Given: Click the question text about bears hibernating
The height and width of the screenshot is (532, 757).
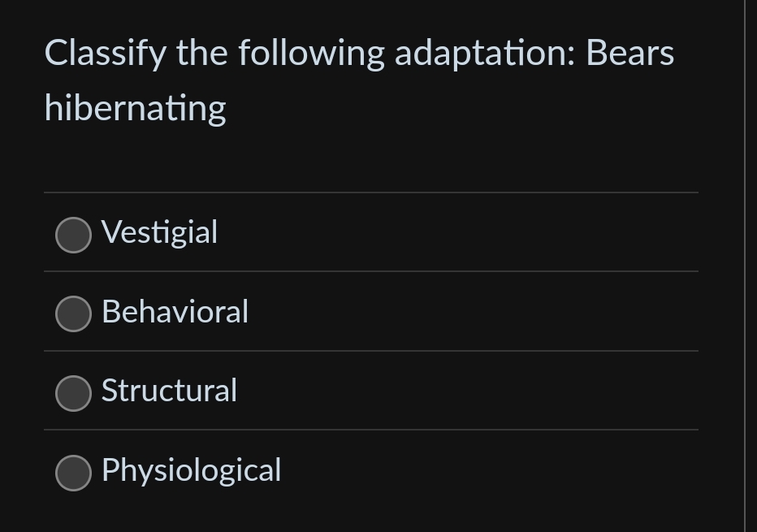Looking at the screenshot, I should pyautogui.click(x=358, y=79).
